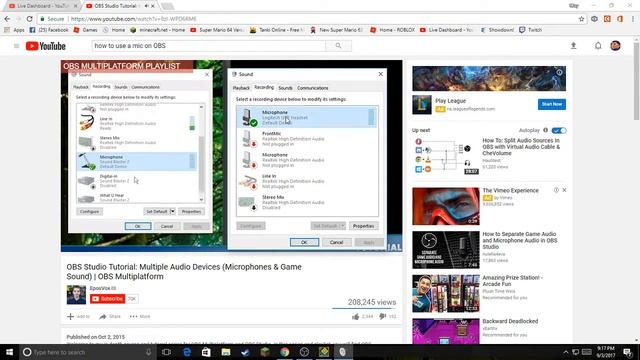The image size is (640, 360).
Task: Open Amazing Prize Station thumbnail
Action: point(446,293)
